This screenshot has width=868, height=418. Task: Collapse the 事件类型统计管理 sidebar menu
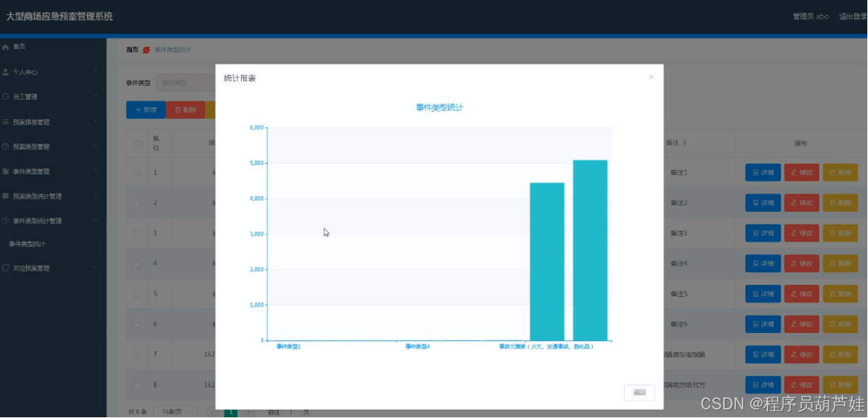click(x=95, y=221)
